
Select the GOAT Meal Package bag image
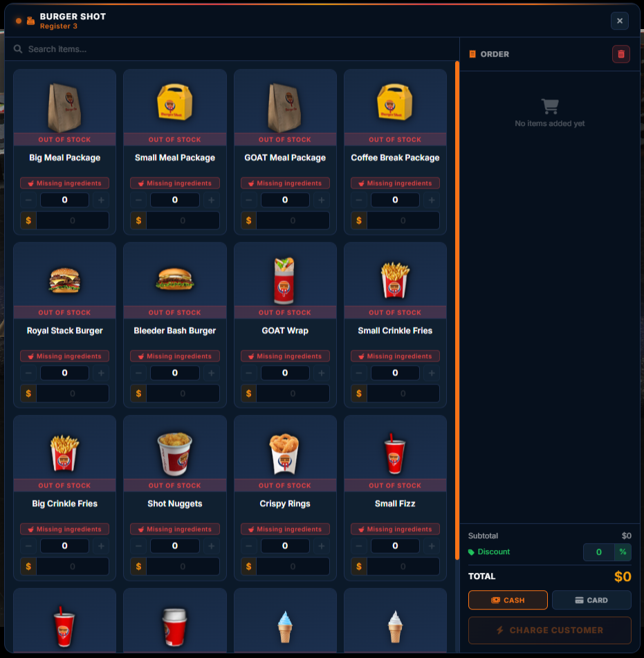[285, 107]
